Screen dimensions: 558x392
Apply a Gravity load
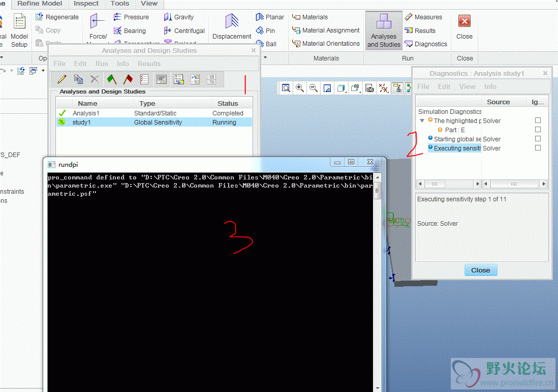click(x=179, y=17)
